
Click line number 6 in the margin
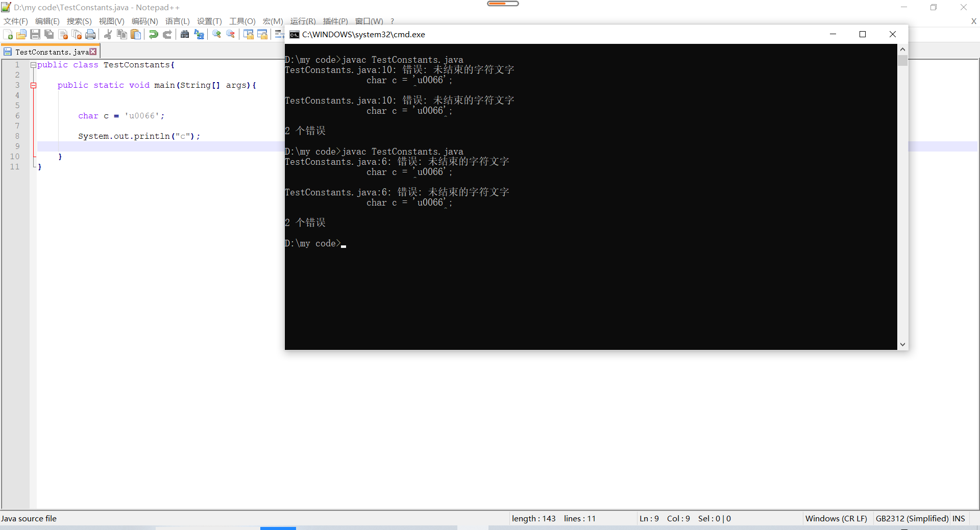tap(17, 116)
